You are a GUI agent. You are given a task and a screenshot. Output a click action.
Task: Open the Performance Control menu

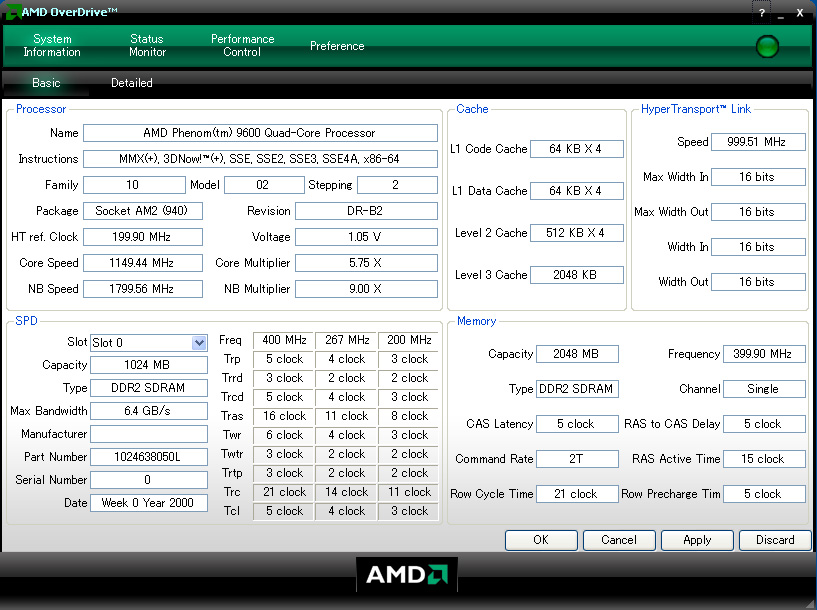click(x=242, y=46)
